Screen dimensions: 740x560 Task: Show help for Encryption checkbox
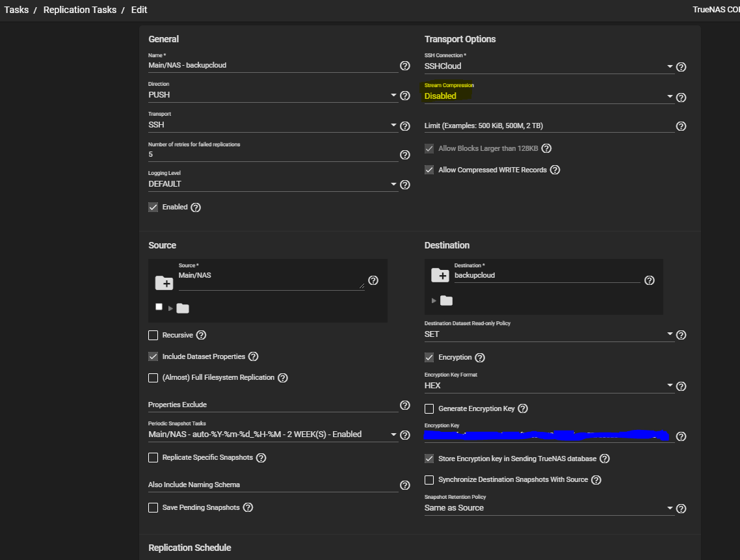click(480, 358)
